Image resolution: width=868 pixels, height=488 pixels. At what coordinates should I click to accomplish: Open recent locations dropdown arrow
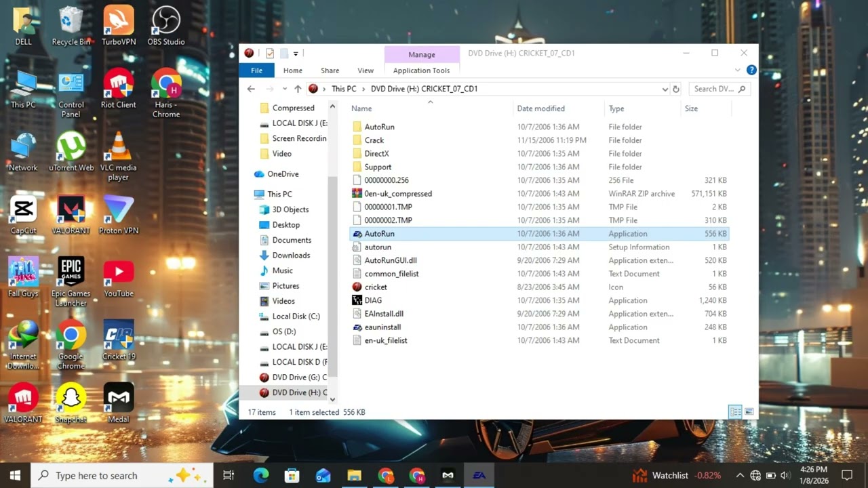(x=285, y=89)
